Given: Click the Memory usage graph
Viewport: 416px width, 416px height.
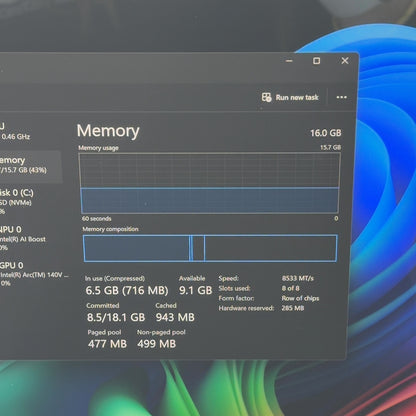Looking at the screenshot, I should (210, 183).
